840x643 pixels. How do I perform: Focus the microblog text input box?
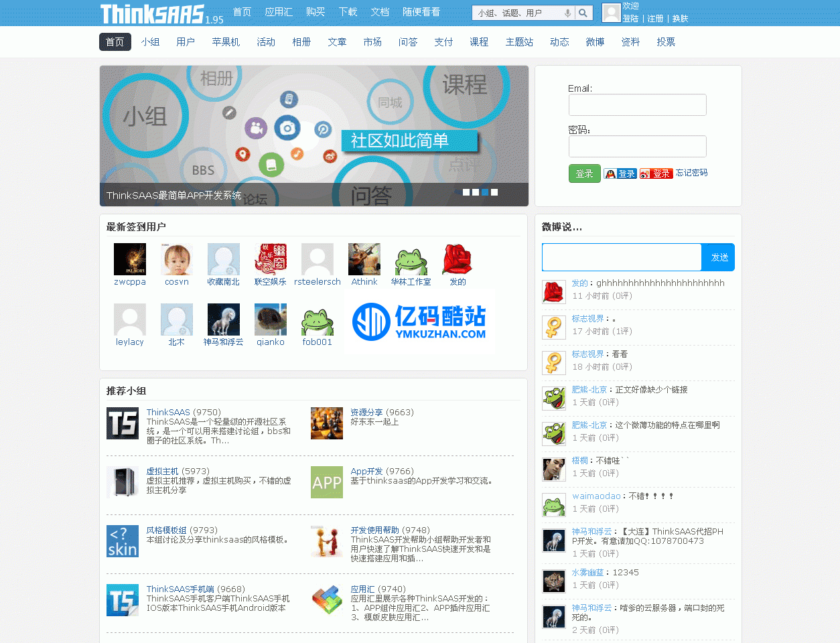tap(622, 257)
